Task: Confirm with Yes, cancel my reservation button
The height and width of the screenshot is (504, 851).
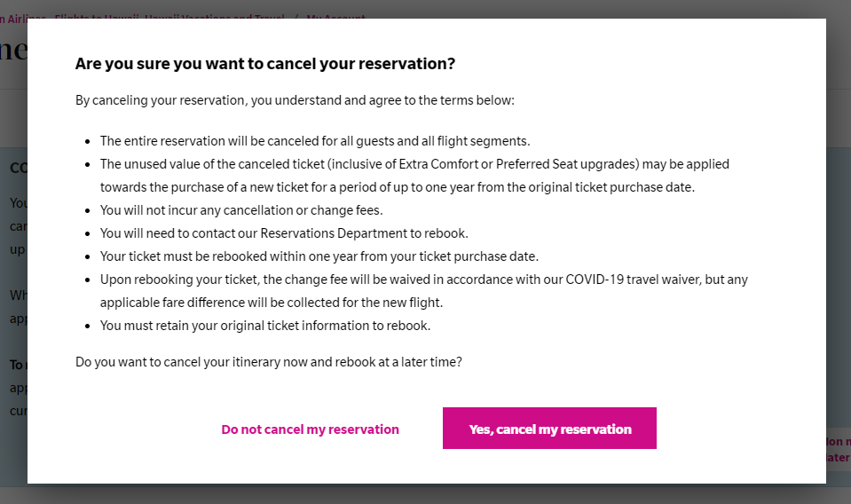Action: tap(549, 428)
